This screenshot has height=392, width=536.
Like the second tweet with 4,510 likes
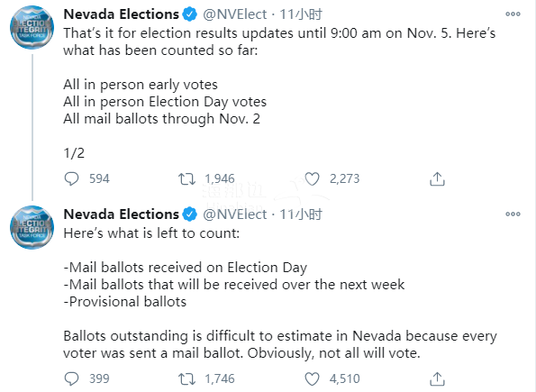312,379
